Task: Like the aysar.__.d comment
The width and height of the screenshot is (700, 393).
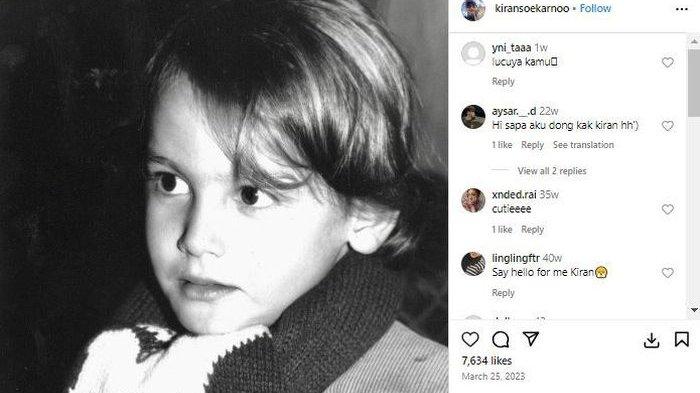Action: point(667,126)
